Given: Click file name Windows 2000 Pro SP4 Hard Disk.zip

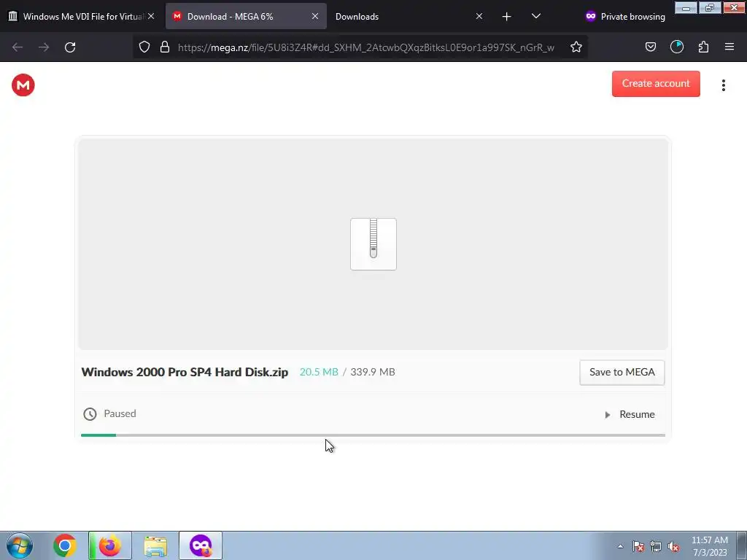Looking at the screenshot, I should point(185,373).
